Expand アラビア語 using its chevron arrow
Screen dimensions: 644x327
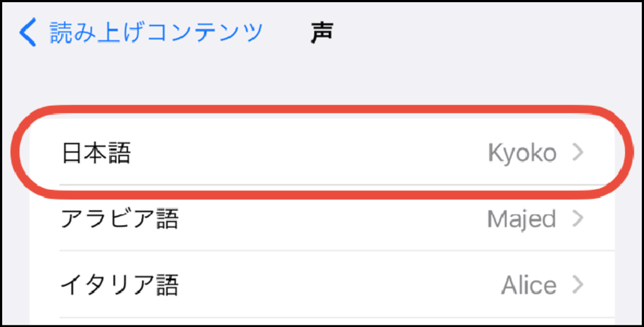pyautogui.click(x=577, y=219)
